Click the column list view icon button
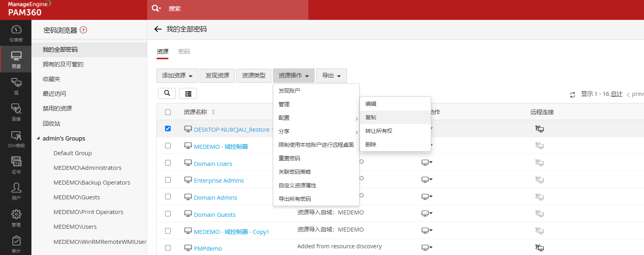Viewport: 644px width, 255px height. tap(188, 93)
